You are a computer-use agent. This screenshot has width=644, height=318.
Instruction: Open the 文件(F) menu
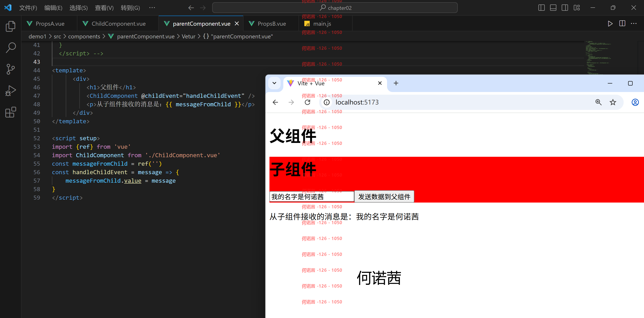[28, 8]
